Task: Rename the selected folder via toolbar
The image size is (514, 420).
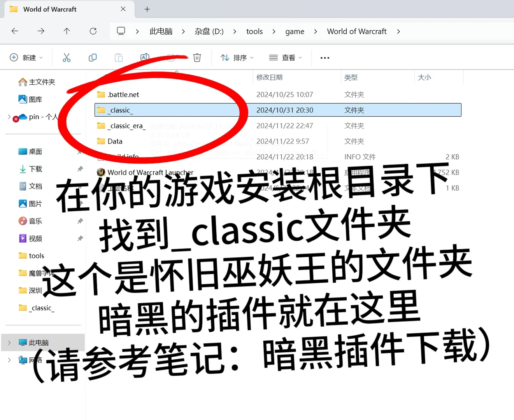Action: [x=145, y=58]
